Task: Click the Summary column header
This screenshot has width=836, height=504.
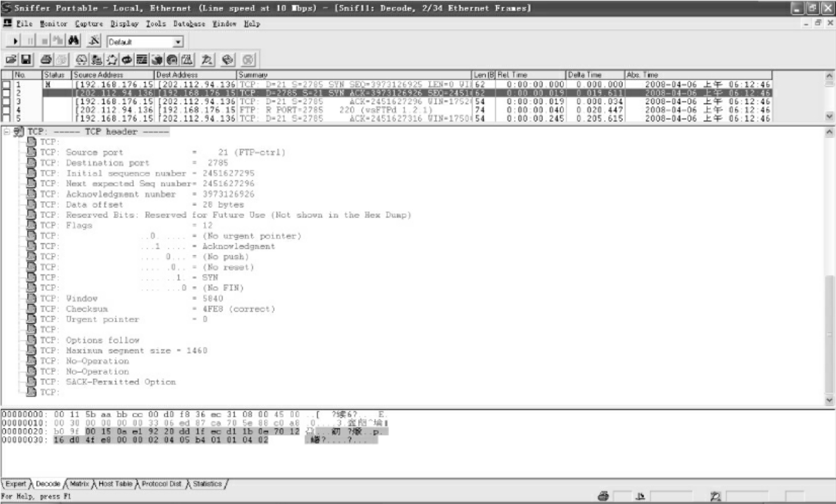Action: [x=355, y=75]
